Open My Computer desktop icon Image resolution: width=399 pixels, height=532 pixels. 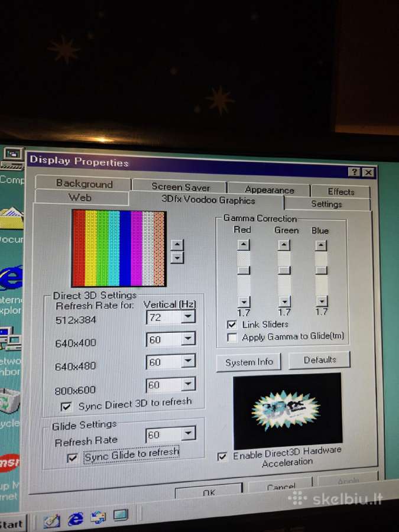pos(12,159)
